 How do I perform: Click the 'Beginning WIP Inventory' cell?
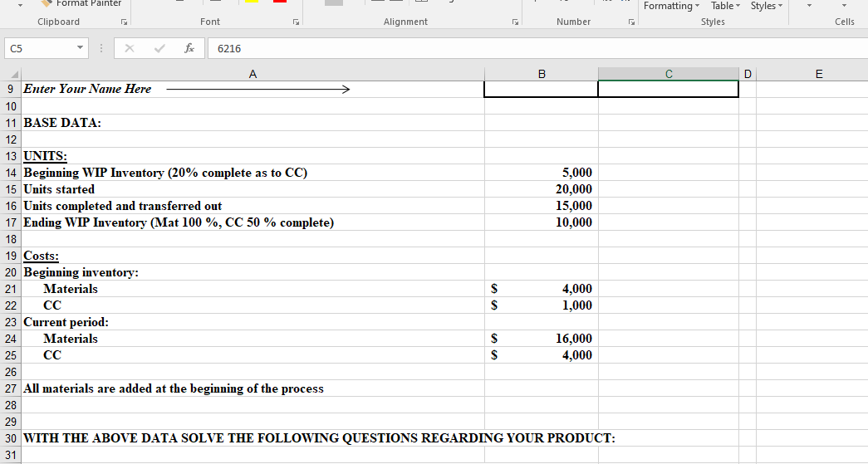[253, 173]
